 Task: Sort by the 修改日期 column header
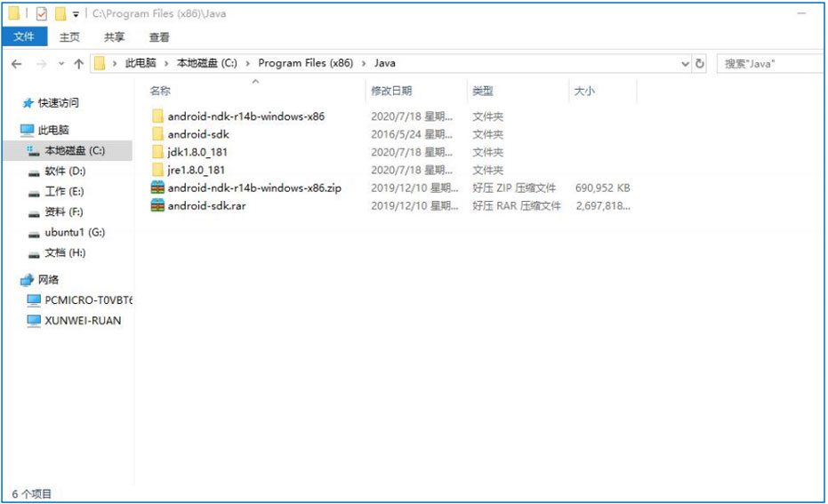coord(391,91)
